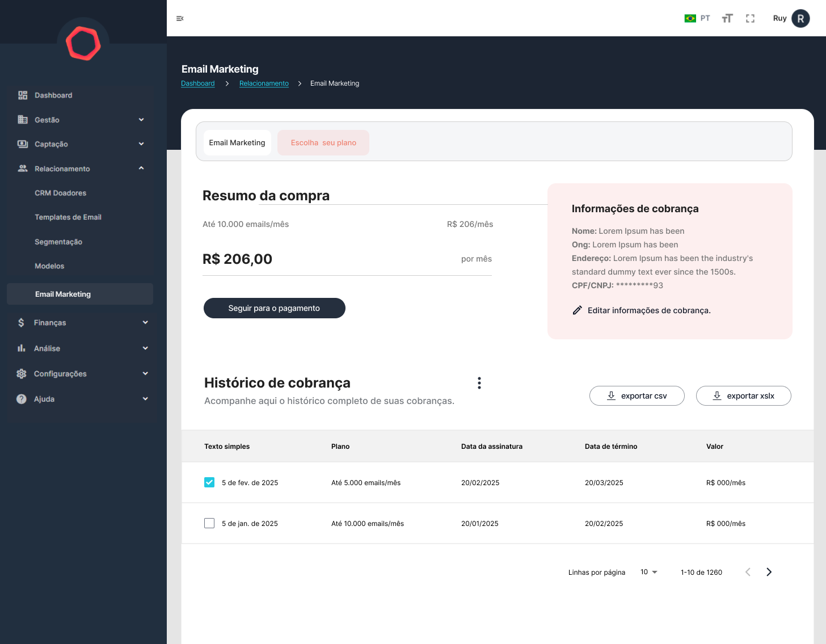Check the 5 de jan. de 2025 row
The width and height of the screenshot is (826, 644).
[209, 523]
